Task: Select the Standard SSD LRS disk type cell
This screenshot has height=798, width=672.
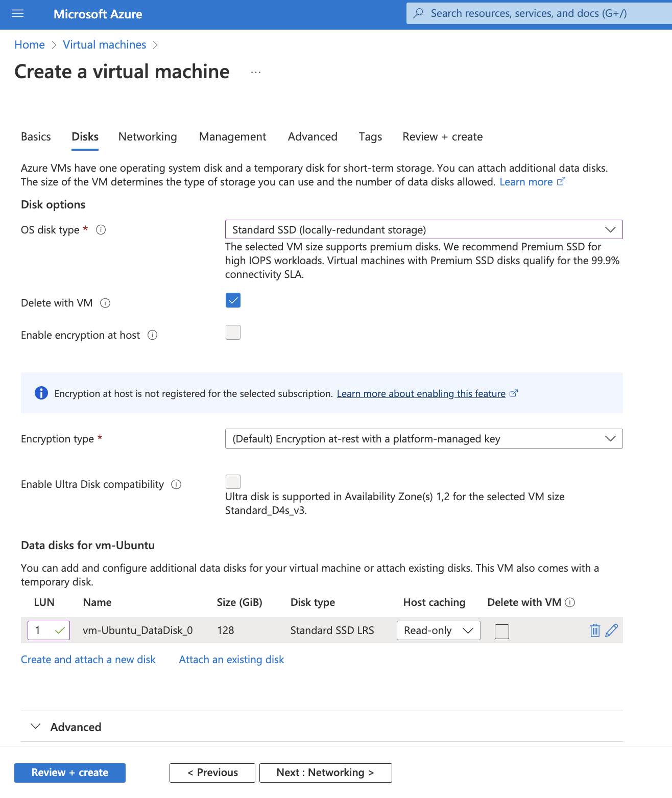Action: coord(332,630)
